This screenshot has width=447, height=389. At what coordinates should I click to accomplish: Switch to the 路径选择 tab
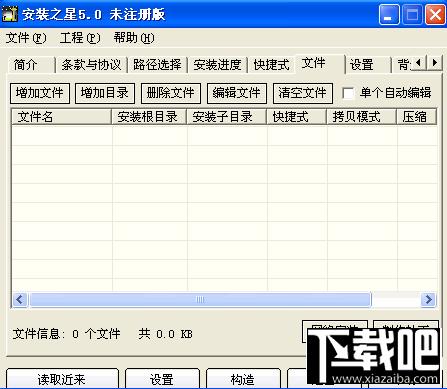tap(157, 65)
